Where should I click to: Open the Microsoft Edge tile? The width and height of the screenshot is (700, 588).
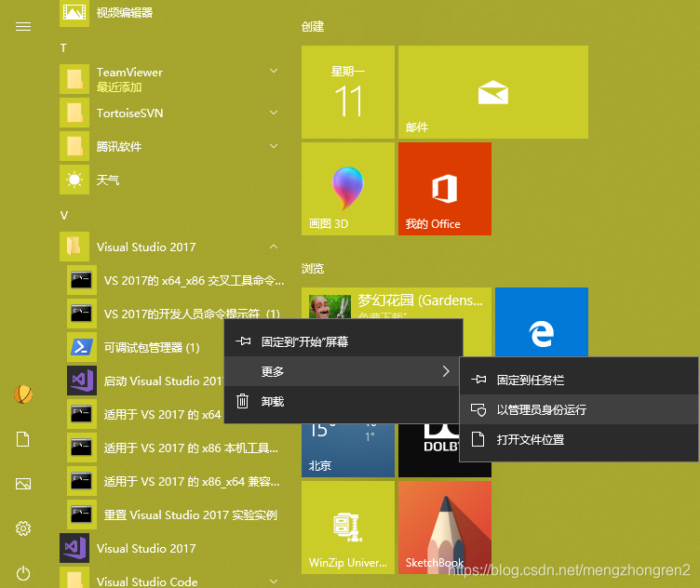click(x=542, y=322)
